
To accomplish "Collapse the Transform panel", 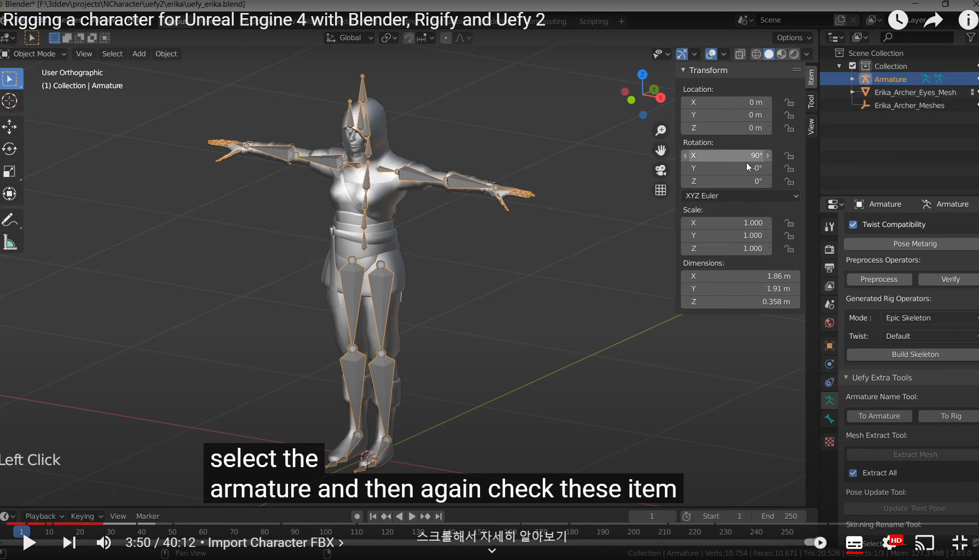I will coord(683,70).
